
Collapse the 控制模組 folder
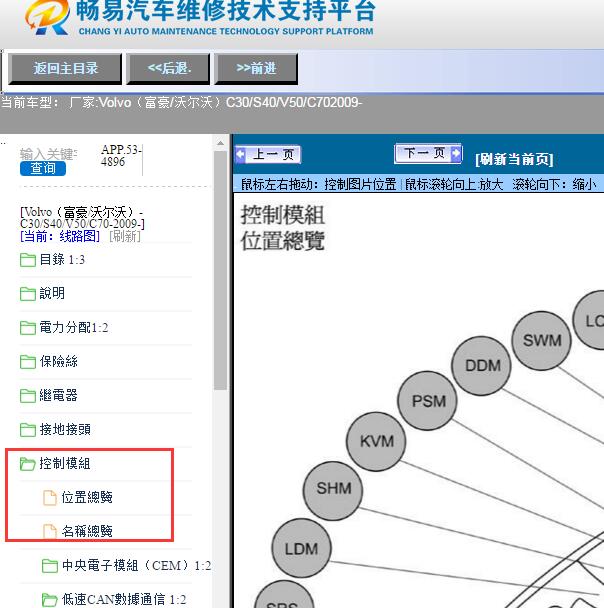(65, 463)
